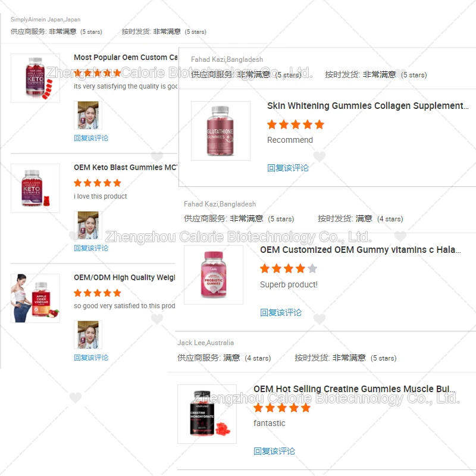This screenshot has height=476, width=476.
Task: Open the Creatine Monohydrate gummies product image
Action: (x=207, y=414)
